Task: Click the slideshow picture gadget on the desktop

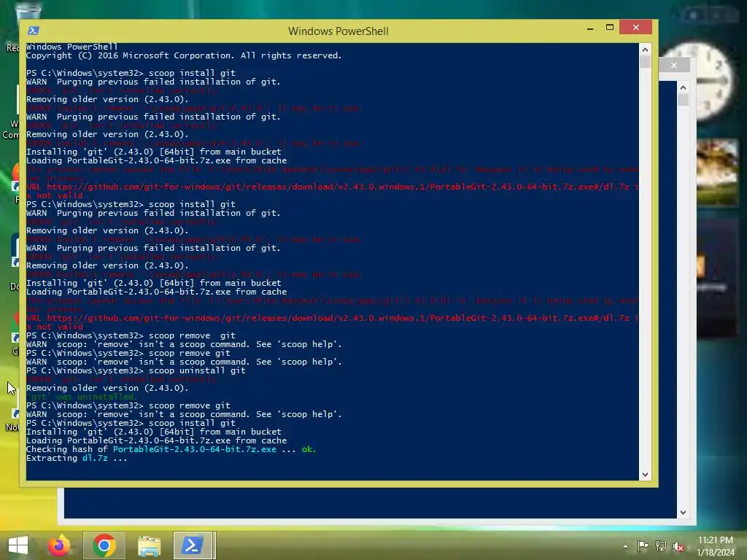Action: coord(717,172)
